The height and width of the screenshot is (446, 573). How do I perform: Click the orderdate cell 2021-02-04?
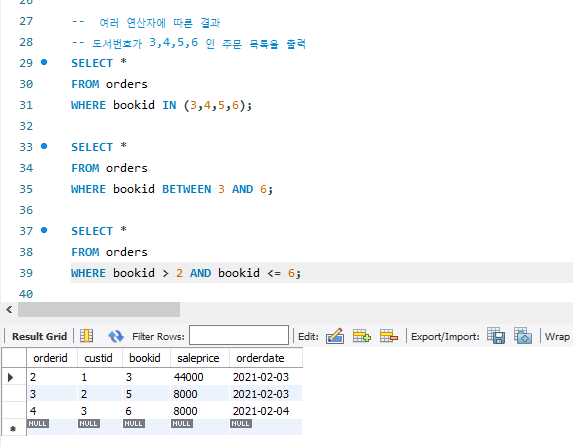click(266, 411)
